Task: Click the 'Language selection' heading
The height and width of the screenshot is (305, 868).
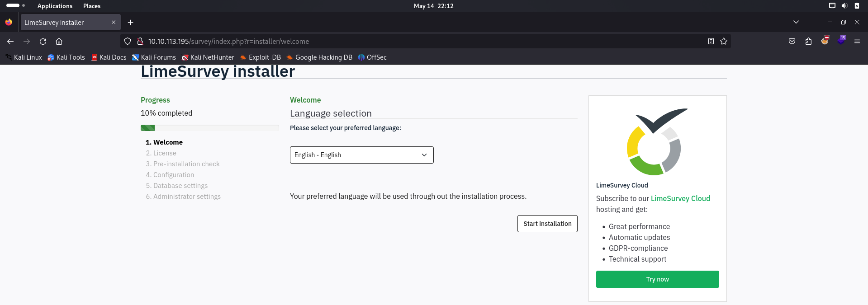Action: coord(331,113)
